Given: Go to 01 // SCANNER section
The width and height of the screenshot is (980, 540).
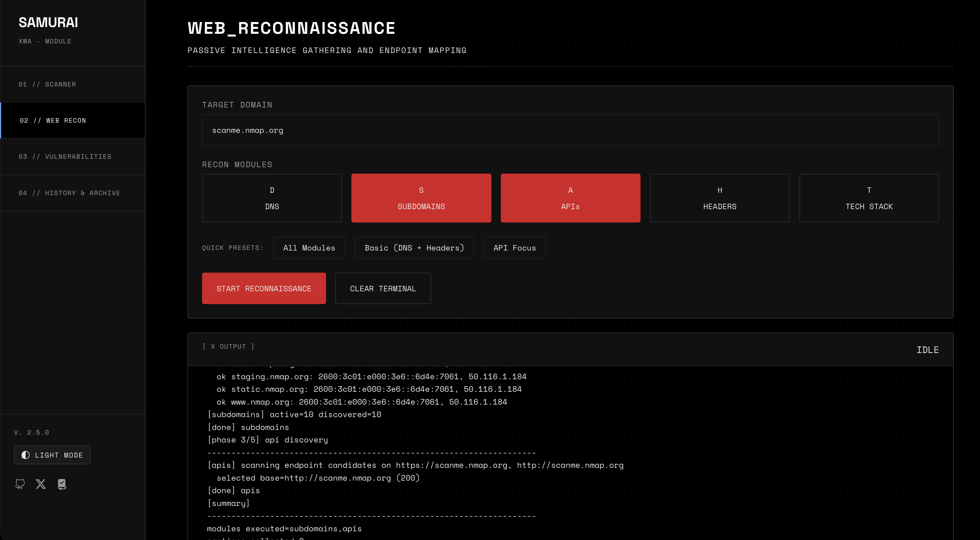Looking at the screenshot, I should (73, 84).
